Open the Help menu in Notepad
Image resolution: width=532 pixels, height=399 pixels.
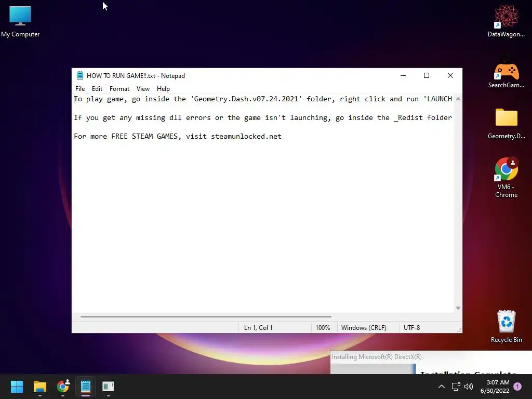click(163, 88)
